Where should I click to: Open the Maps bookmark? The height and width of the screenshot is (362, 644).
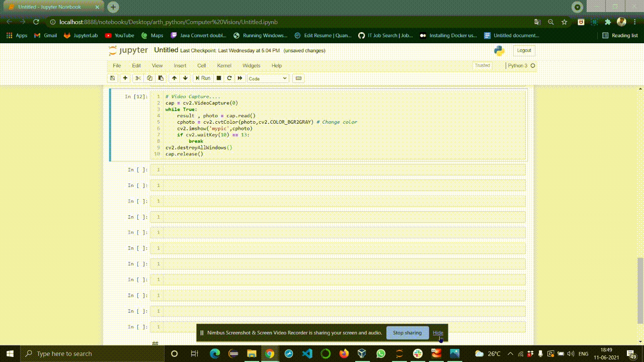pos(152,36)
